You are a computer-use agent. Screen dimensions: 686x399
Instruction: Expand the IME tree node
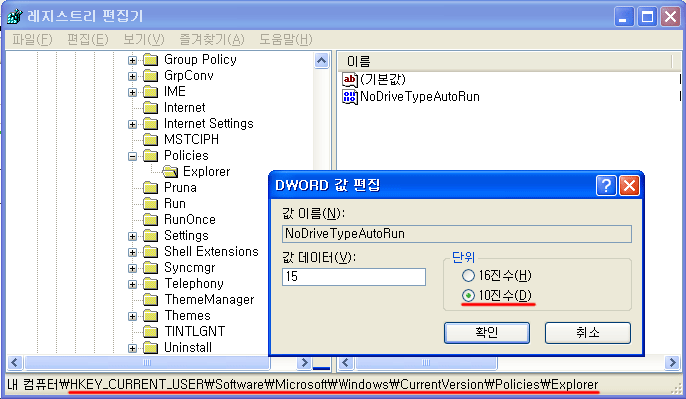coord(132,92)
